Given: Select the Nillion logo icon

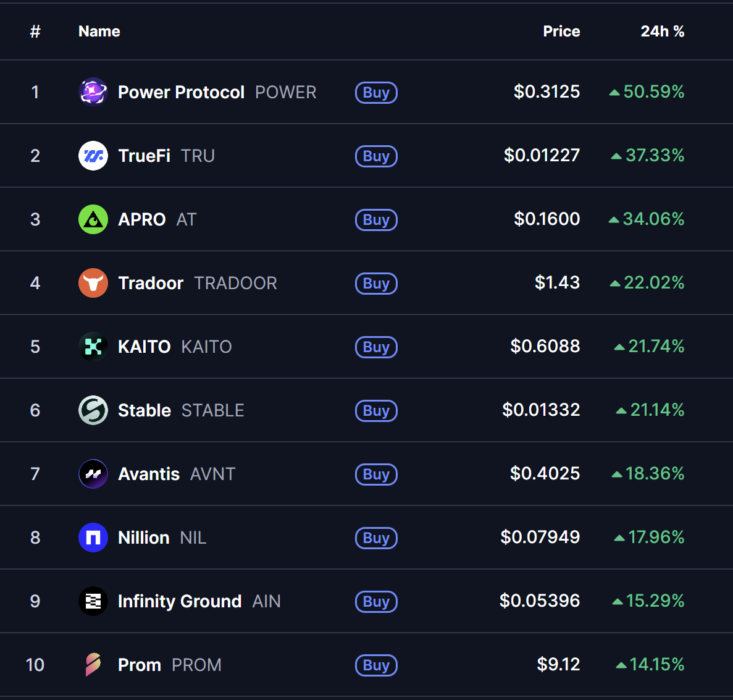Looking at the screenshot, I should tap(93, 538).
